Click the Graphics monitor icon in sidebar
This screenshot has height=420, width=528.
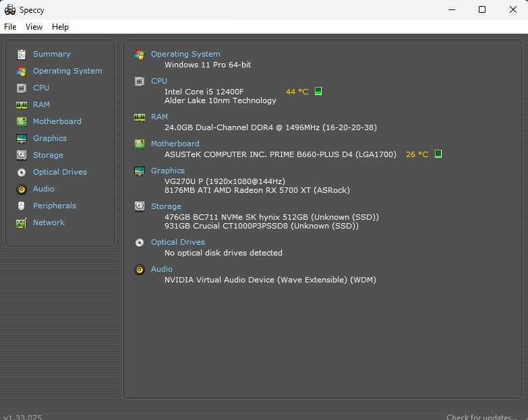tap(22, 138)
